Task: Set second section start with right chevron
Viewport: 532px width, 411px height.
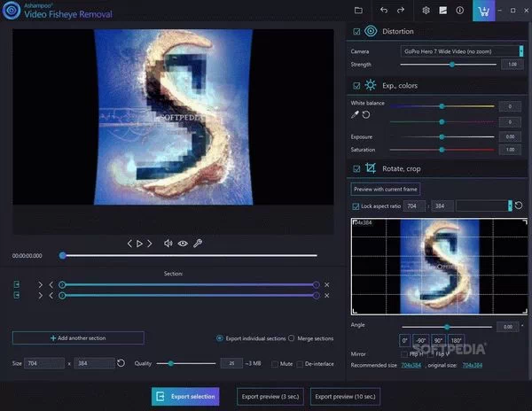Action: (x=41, y=296)
